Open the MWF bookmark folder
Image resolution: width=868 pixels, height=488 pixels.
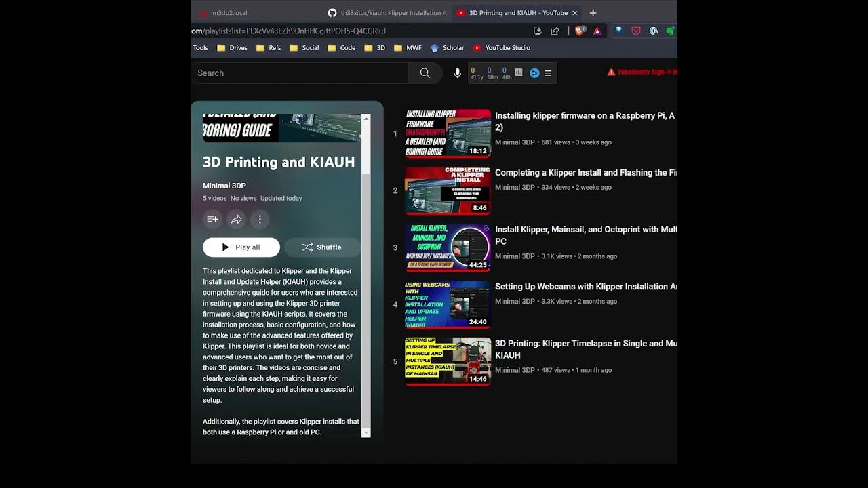(408, 48)
